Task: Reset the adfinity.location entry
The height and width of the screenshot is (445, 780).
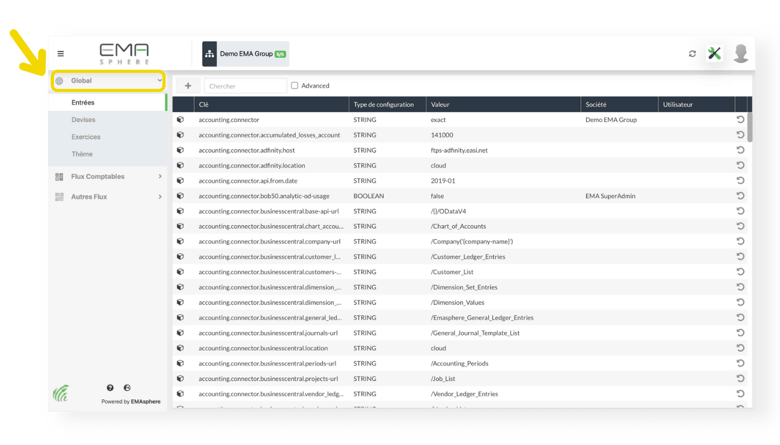Action: 740,166
